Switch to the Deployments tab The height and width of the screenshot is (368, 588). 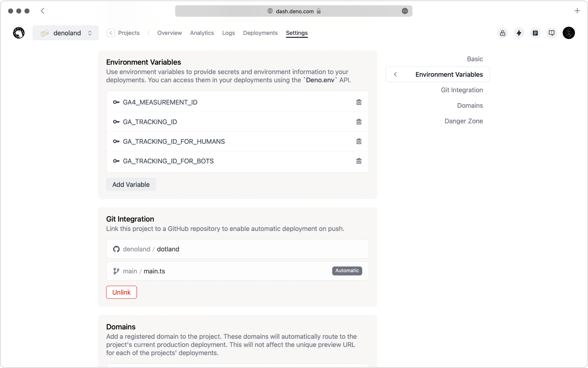coord(260,33)
